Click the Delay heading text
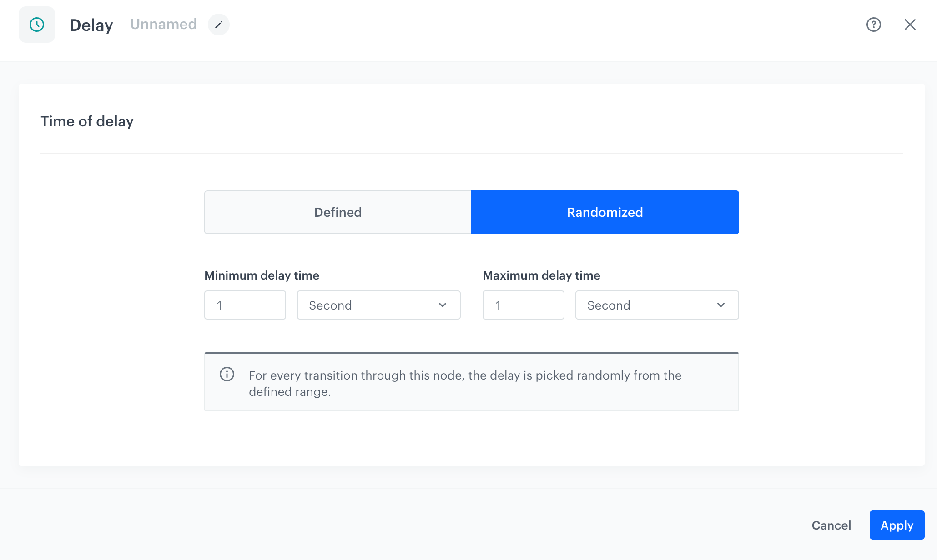The height and width of the screenshot is (560, 937). click(x=91, y=25)
